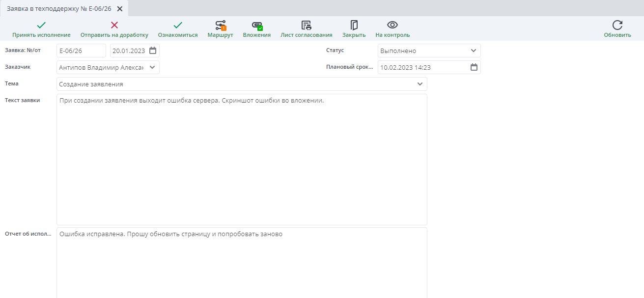
Task: Open calendar picker for date 20.01.2023
Action: [x=153, y=51]
